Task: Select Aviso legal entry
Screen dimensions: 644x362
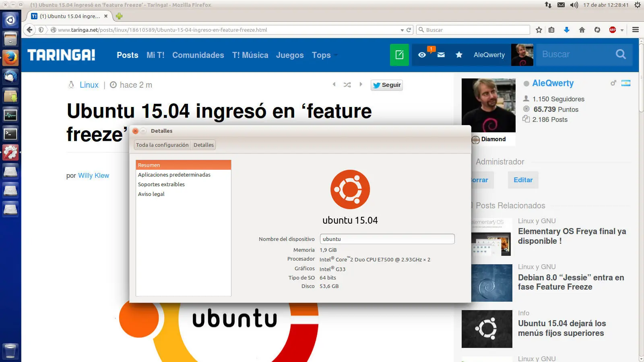Action: tap(184, 194)
